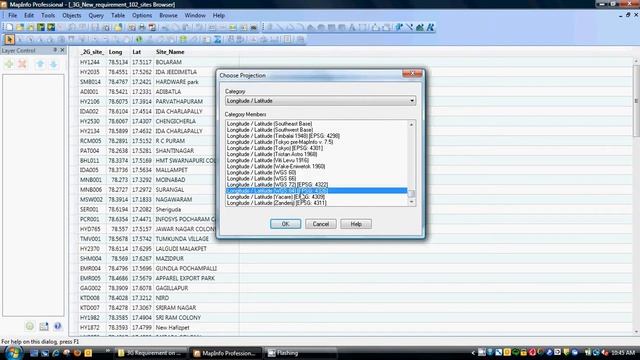Switch to 3G Requirement taskbar window
The height and width of the screenshot is (360, 640).
[x=151, y=353]
